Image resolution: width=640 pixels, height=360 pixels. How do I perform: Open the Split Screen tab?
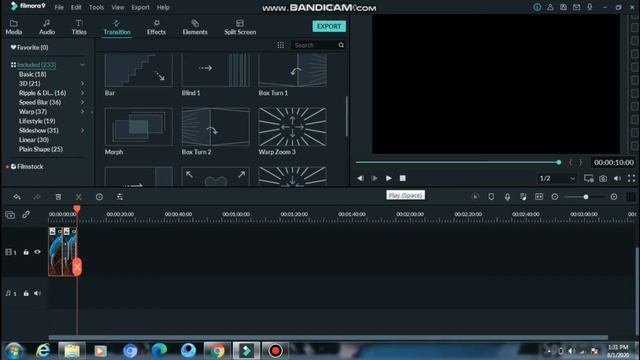coord(240,27)
